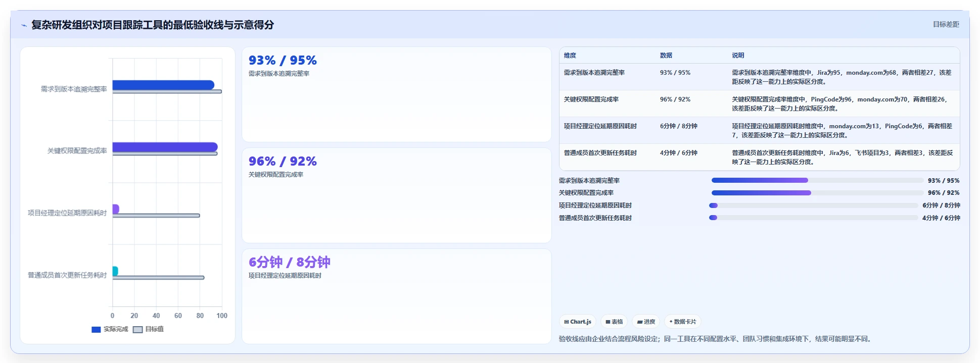Click the x-axis tick label 20
The height and width of the screenshot is (363, 980).
tap(134, 316)
